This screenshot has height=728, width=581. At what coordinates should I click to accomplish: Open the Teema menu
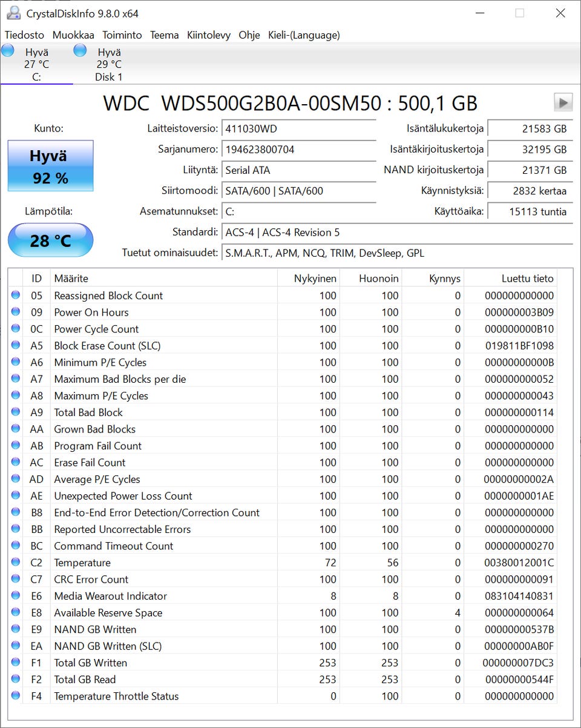coord(165,35)
